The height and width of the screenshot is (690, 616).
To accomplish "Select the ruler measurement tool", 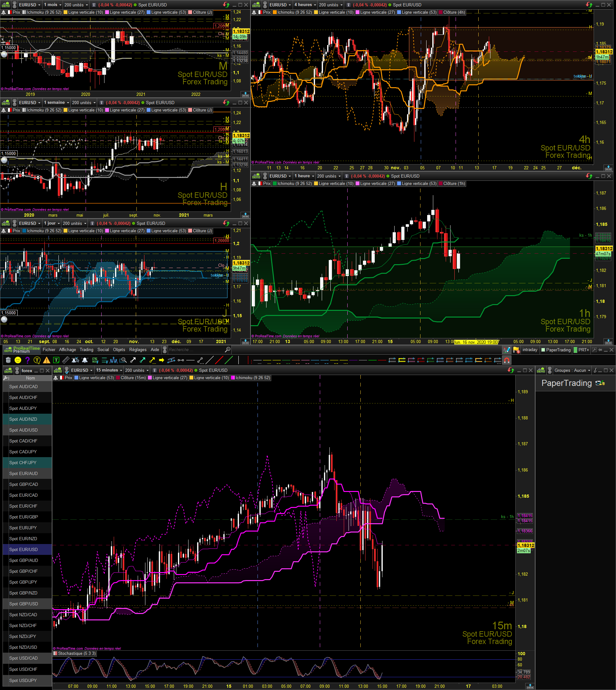I will pos(66,360).
